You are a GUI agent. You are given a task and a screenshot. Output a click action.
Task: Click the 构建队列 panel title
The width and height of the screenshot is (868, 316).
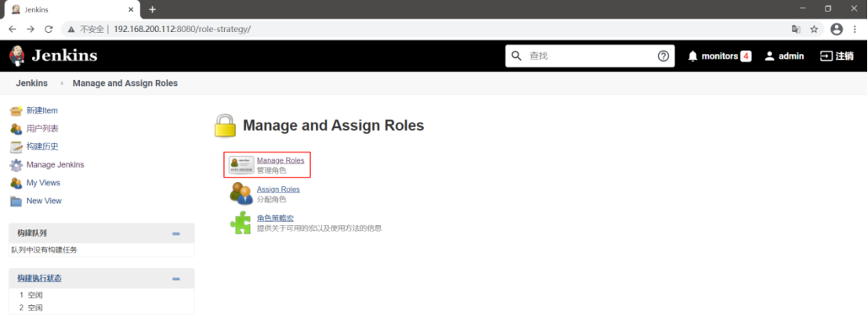pos(31,233)
